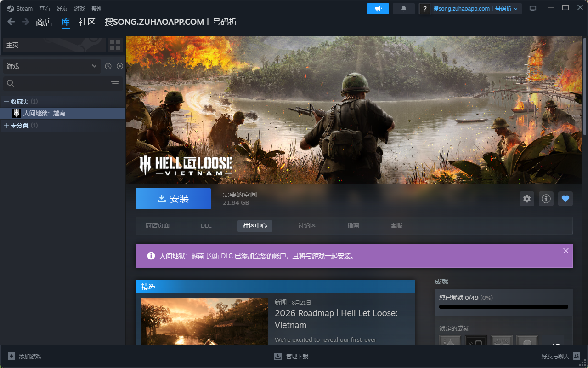
Task: Click the Hell Let Loose Vietnam logo on banner
Action: coord(186,165)
